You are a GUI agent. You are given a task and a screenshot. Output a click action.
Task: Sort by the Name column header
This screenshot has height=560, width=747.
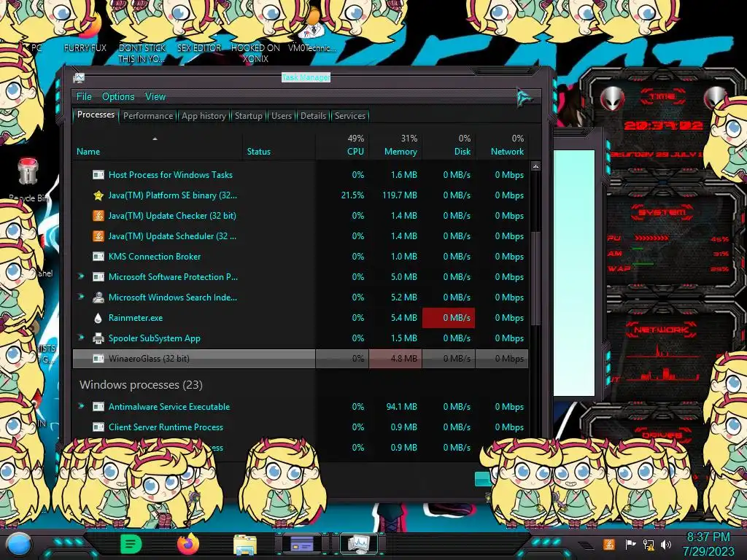tap(157, 146)
